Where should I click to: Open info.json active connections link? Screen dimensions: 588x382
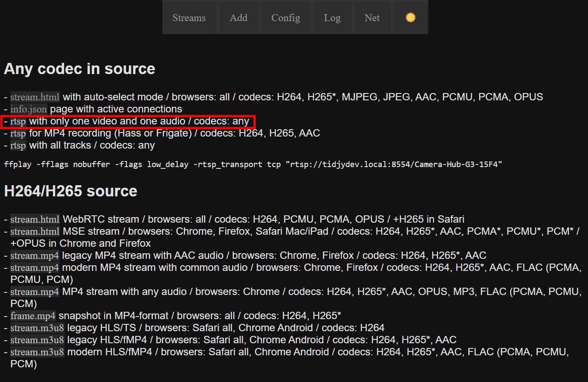(x=29, y=109)
